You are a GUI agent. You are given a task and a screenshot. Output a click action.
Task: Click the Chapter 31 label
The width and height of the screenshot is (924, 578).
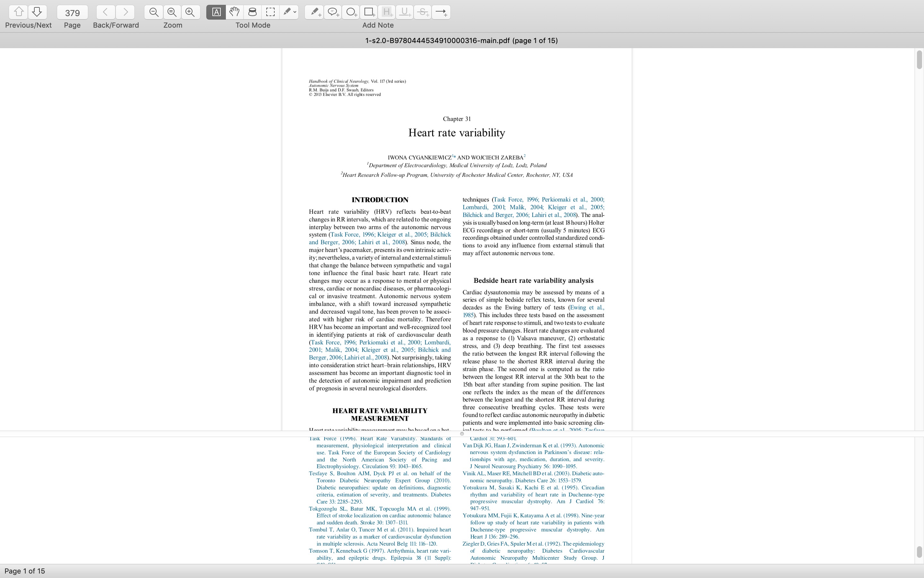[x=457, y=119]
